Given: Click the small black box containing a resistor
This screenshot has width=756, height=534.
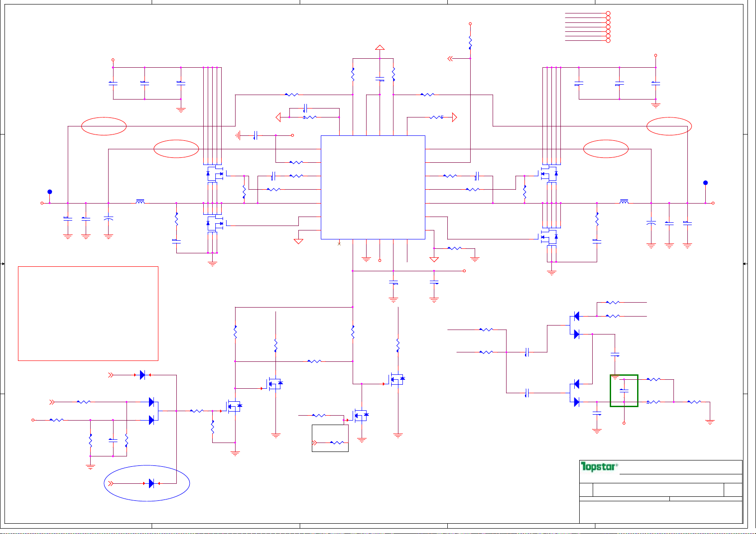Looking at the screenshot, I should point(330,438).
